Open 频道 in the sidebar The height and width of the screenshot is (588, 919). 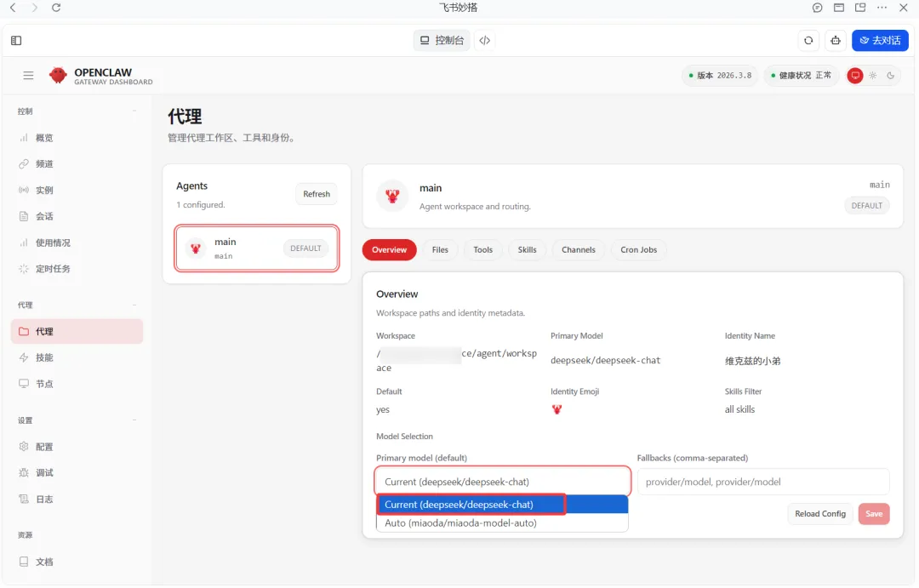pyautogui.click(x=77, y=164)
